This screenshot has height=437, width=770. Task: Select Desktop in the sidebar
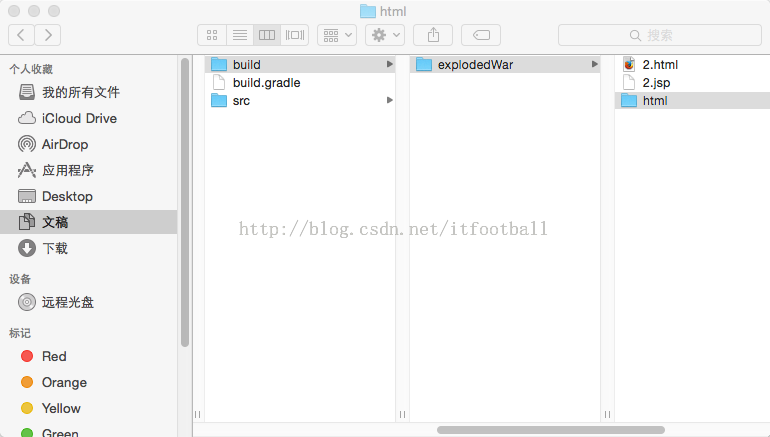coord(88,196)
